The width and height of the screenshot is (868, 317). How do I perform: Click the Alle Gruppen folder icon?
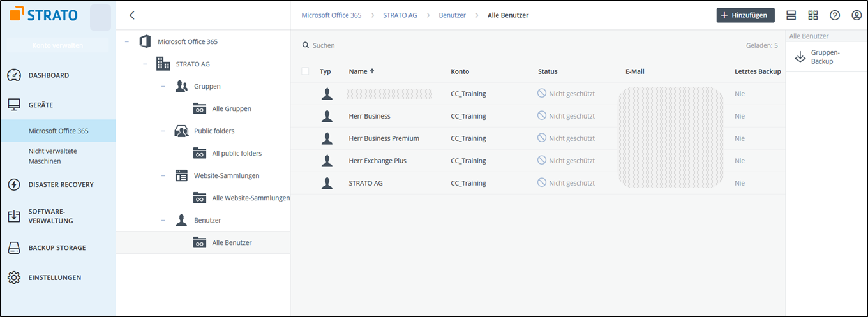(200, 108)
